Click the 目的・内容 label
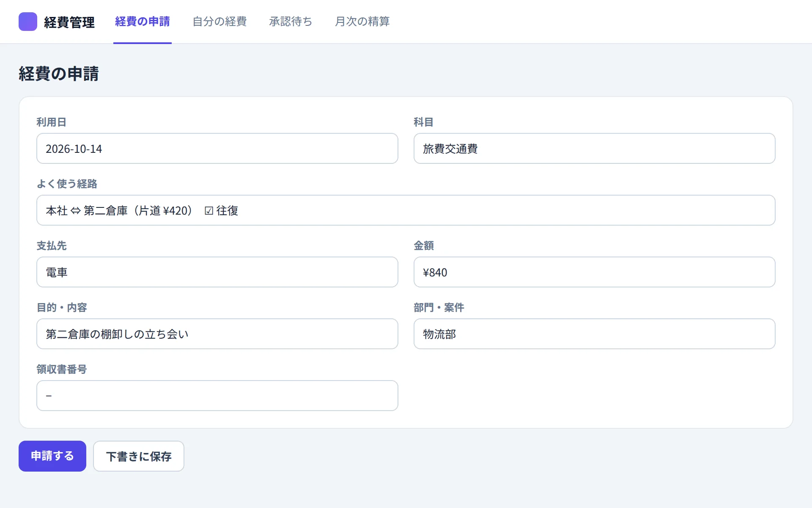Screen dimensions: 812x508 [x=62, y=308]
